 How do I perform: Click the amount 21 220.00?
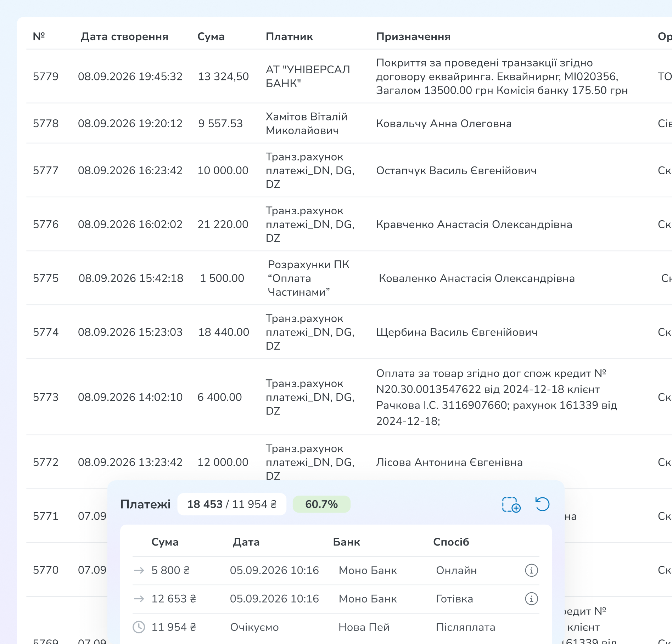[x=223, y=224]
